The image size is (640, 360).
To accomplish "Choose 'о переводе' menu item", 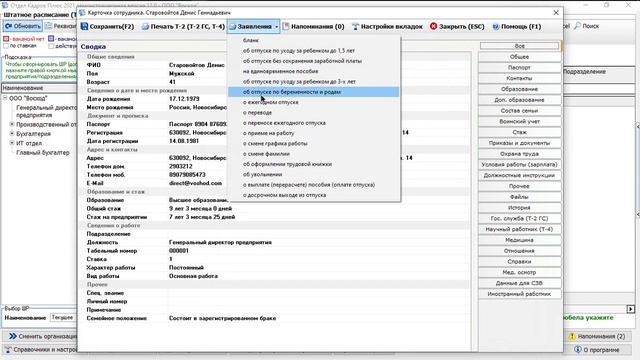I will [314, 113].
